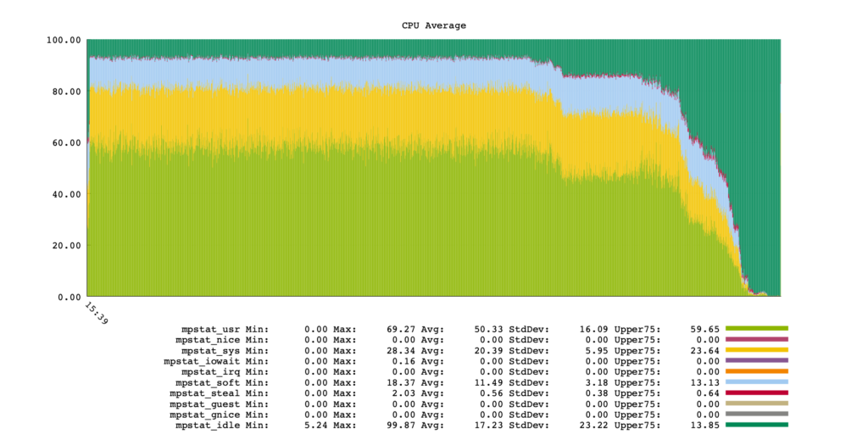
Task: Click the CPU Average chart title
Action: click(x=433, y=25)
